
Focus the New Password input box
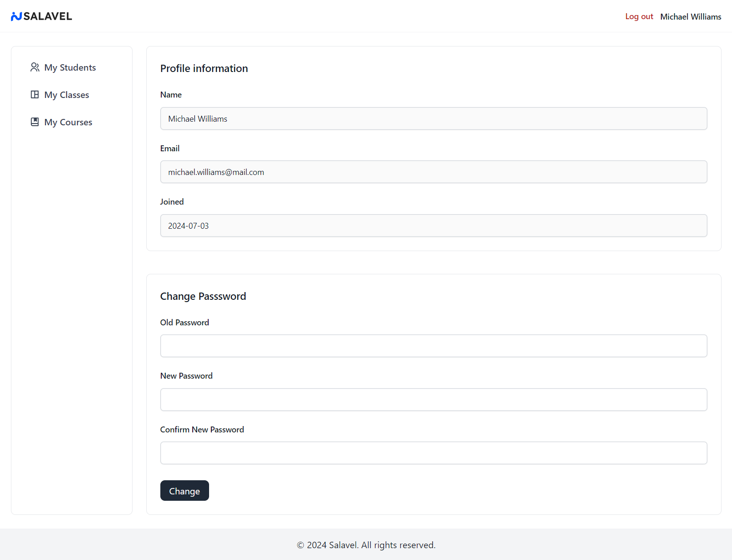[433, 400]
